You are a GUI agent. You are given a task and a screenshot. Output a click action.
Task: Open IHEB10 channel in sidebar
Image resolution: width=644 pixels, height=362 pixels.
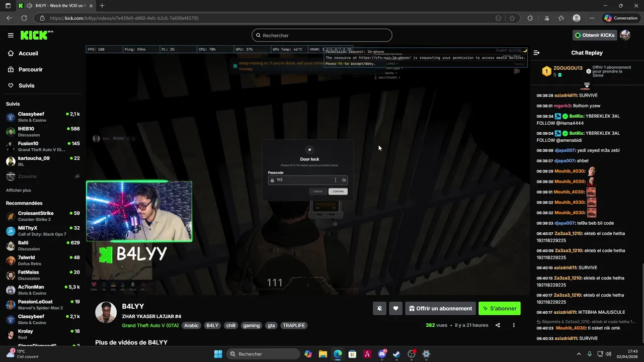[43, 132]
